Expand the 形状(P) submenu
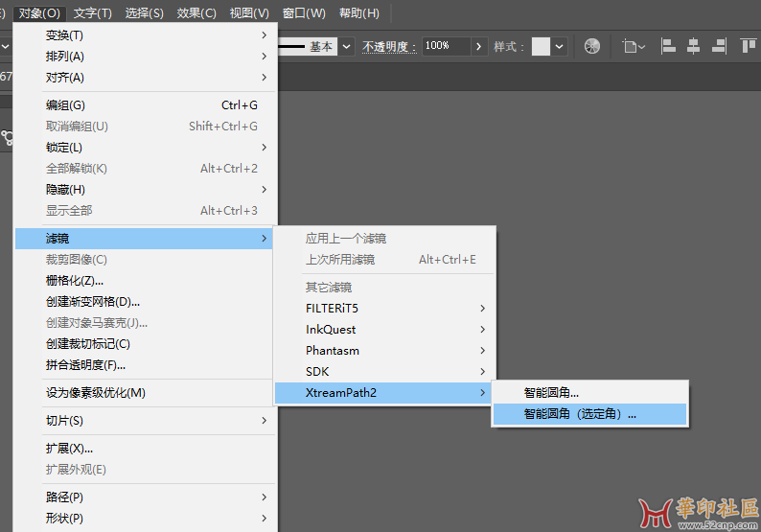Viewport: 761px width, 532px height. click(x=144, y=519)
